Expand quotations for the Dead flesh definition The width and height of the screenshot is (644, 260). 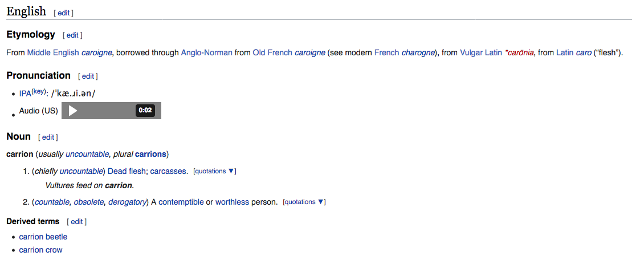click(x=214, y=171)
